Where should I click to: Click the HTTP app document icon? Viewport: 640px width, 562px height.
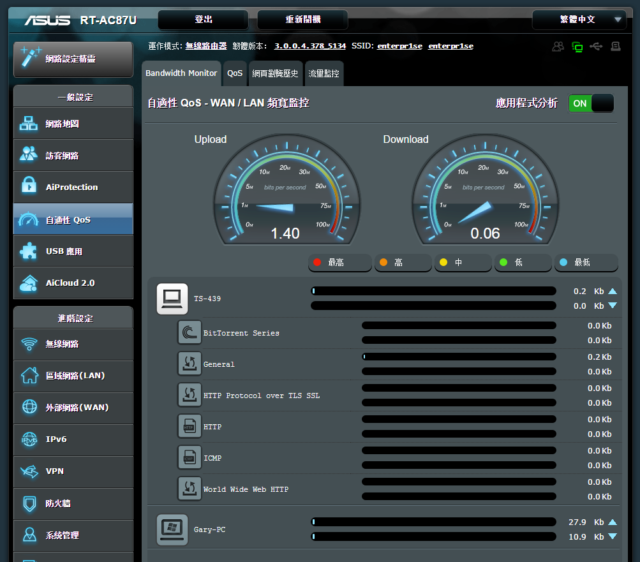[x=189, y=426]
